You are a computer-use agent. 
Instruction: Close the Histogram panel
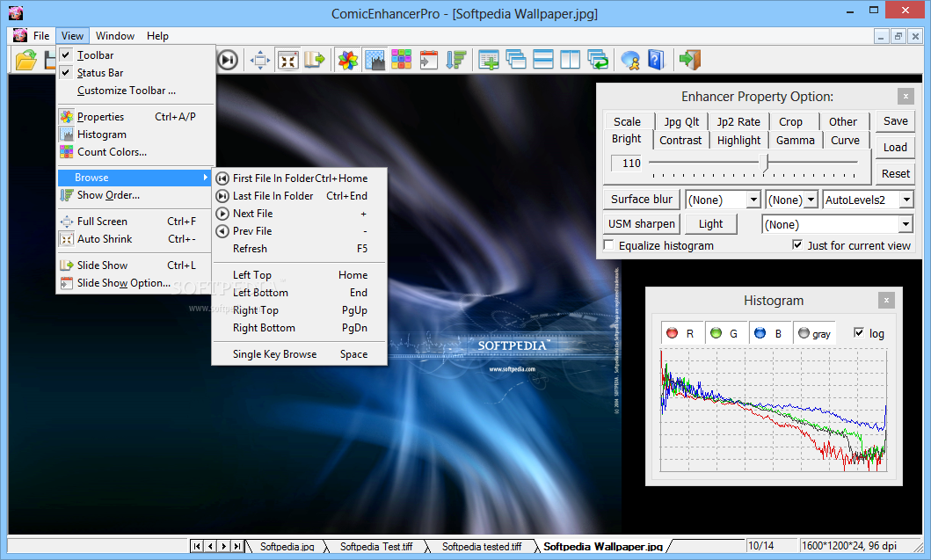point(886,301)
